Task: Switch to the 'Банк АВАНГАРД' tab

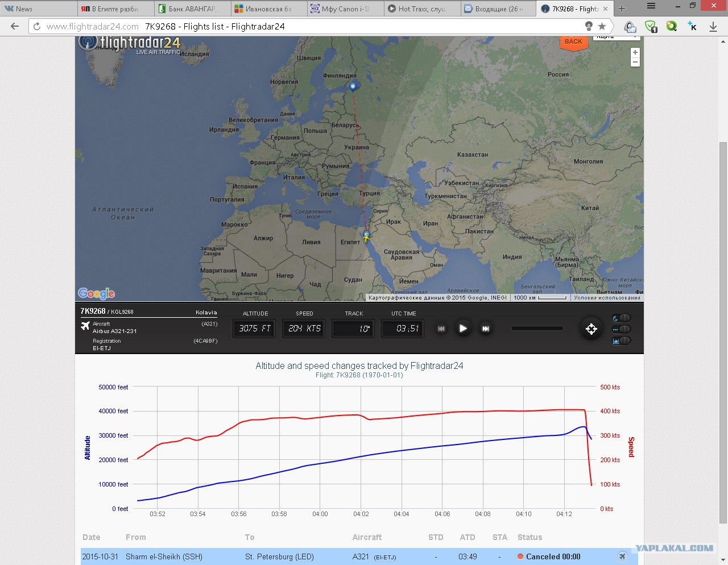Action: (192, 9)
